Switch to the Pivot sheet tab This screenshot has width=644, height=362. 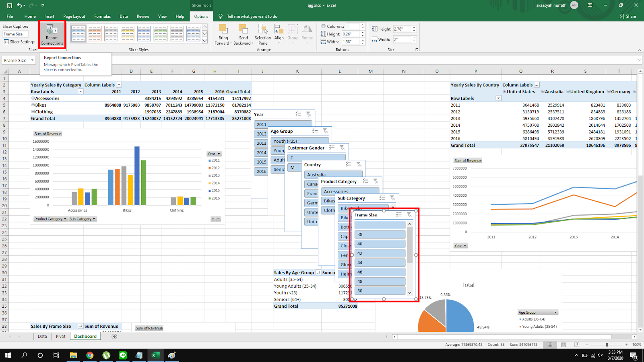pos(61,336)
